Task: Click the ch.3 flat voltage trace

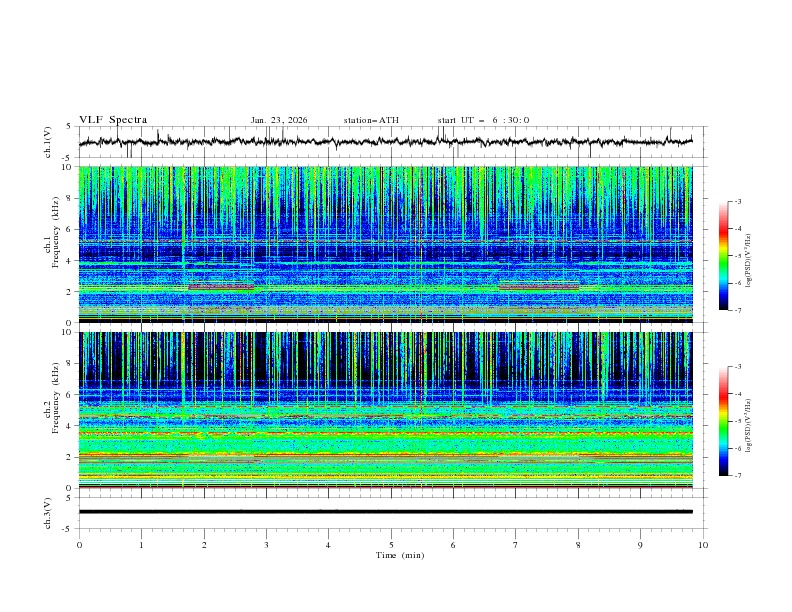Action: point(385,512)
